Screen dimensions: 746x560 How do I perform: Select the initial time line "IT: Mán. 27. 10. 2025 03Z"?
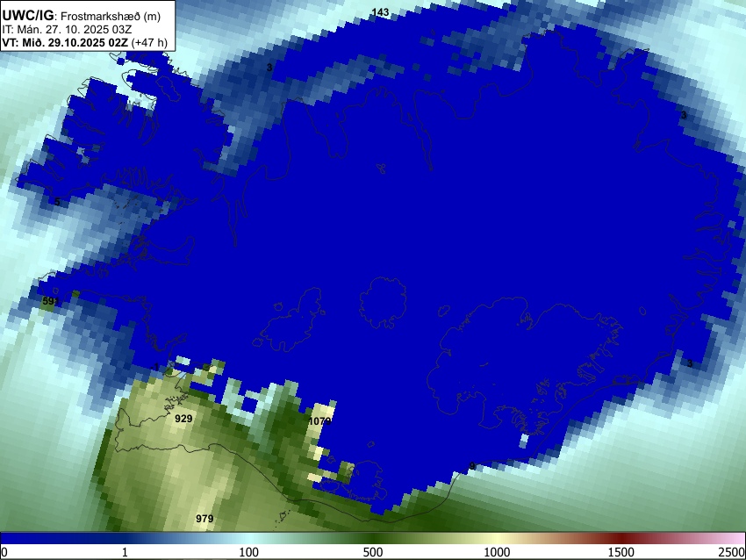[x=67, y=30]
